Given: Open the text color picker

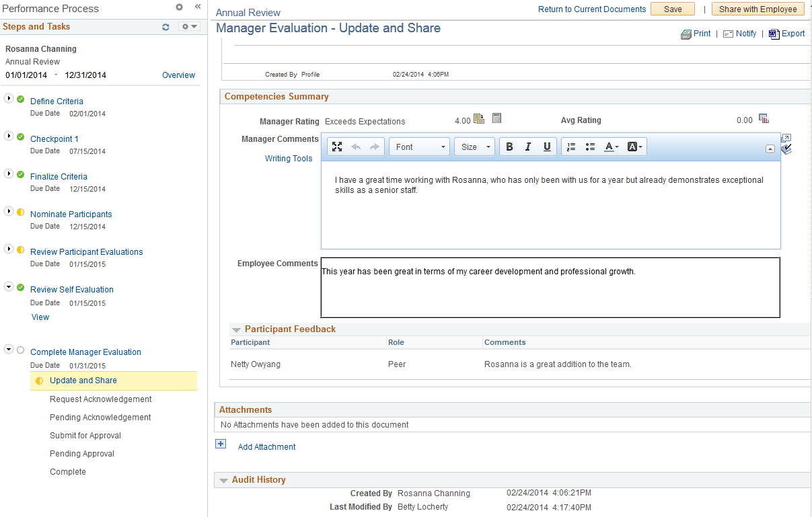Looking at the screenshot, I should pyautogui.click(x=611, y=147).
